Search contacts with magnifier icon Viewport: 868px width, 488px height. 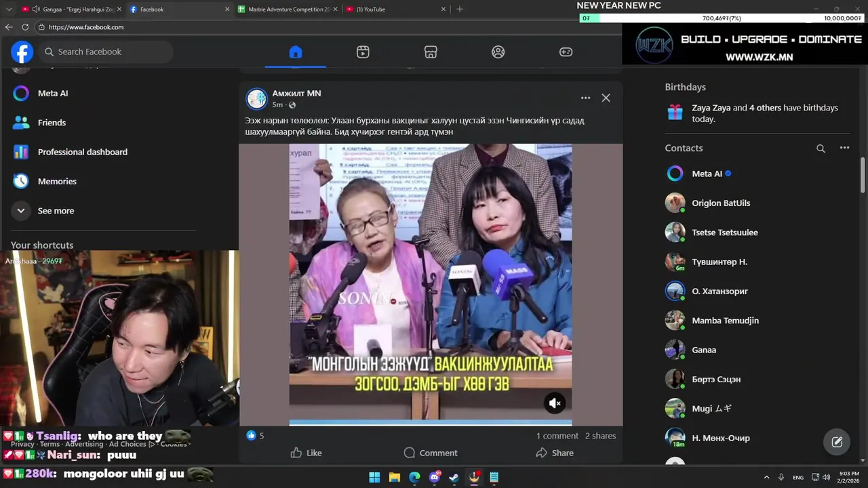(821, 148)
